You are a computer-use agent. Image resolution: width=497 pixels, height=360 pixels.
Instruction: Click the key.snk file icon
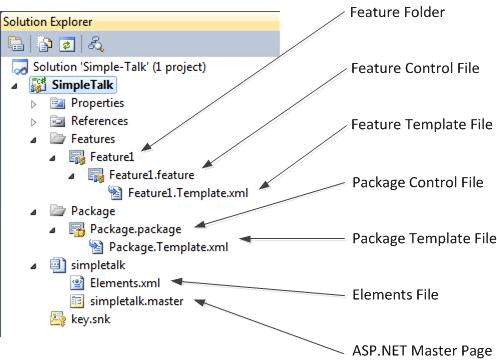point(58,319)
